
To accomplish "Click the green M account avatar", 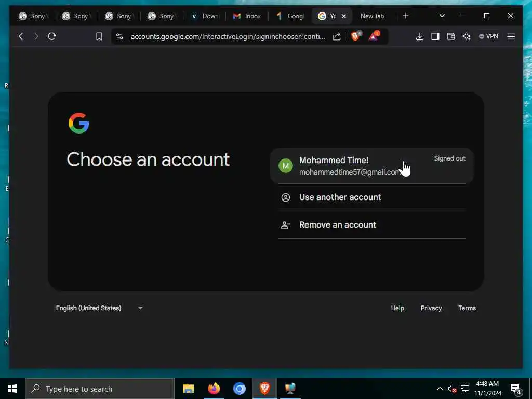I will coord(286,166).
